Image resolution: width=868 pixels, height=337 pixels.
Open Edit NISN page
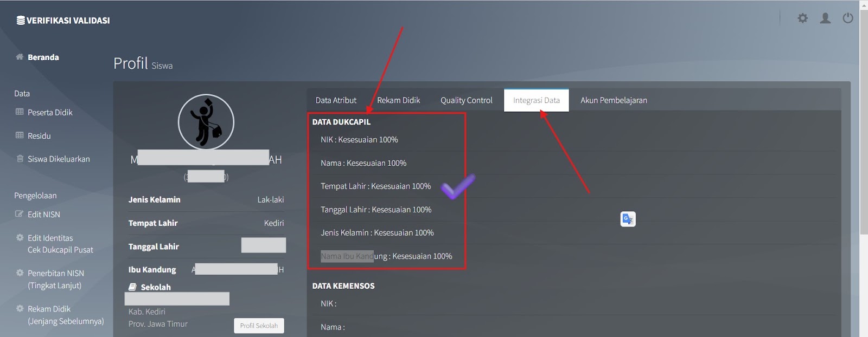(44, 215)
